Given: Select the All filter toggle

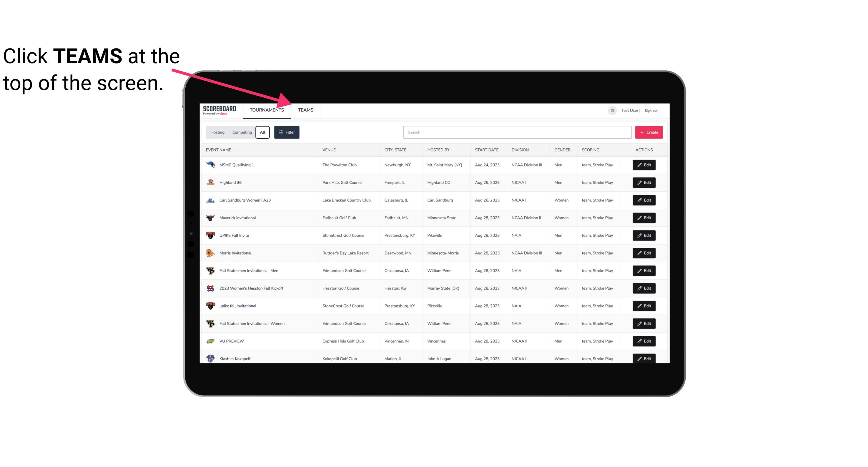Looking at the screenshot, I should [x=262, y=132].
